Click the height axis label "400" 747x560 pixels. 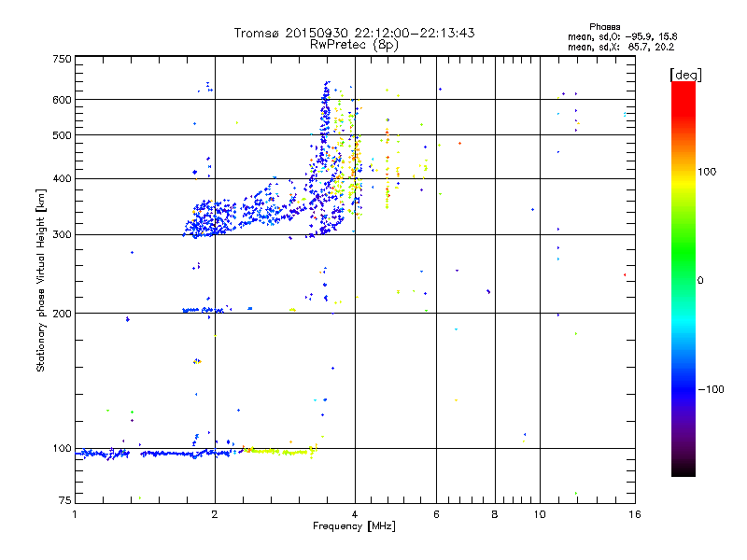click(62, 179)
